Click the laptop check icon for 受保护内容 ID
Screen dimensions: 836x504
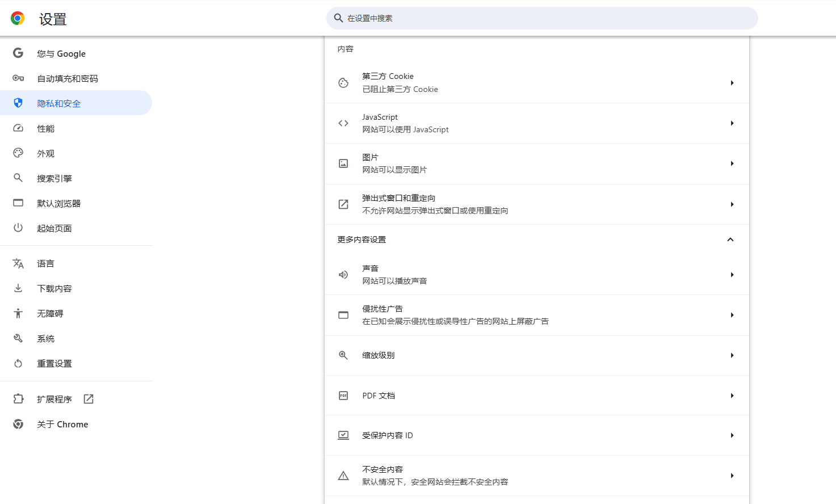click(x=343, y=435)
